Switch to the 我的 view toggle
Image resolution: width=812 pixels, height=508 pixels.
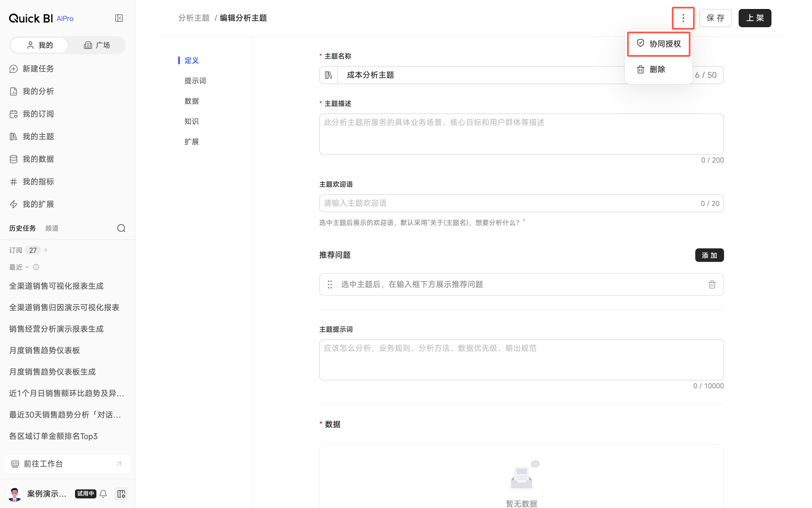pyautogui.click(x=39, y=45)
